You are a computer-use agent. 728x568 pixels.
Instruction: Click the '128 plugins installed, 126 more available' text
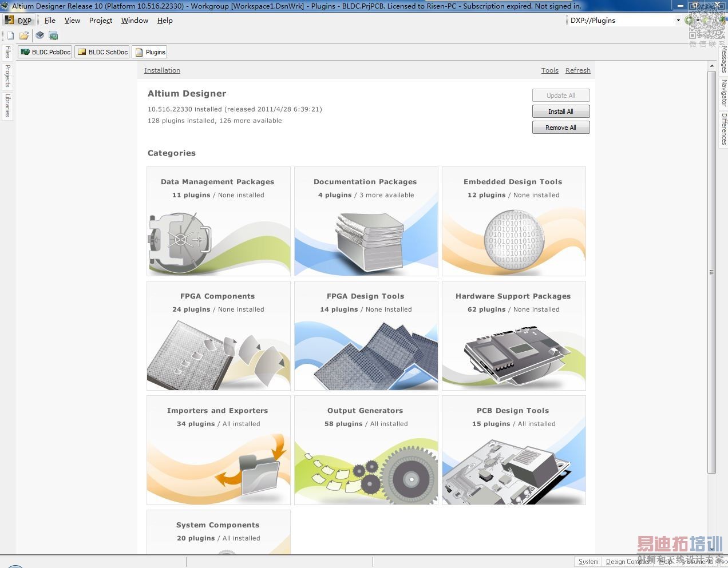coord(215,121)
